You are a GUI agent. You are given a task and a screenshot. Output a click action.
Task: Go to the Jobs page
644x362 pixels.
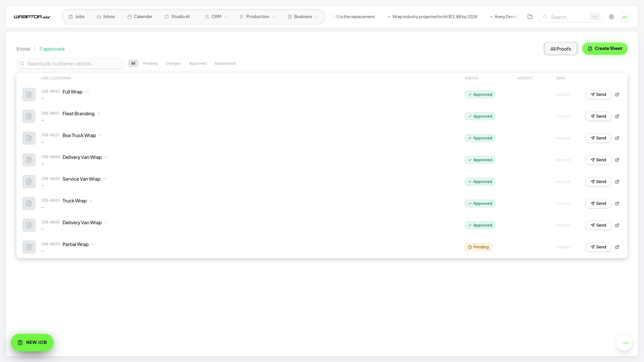click(76, 17)
